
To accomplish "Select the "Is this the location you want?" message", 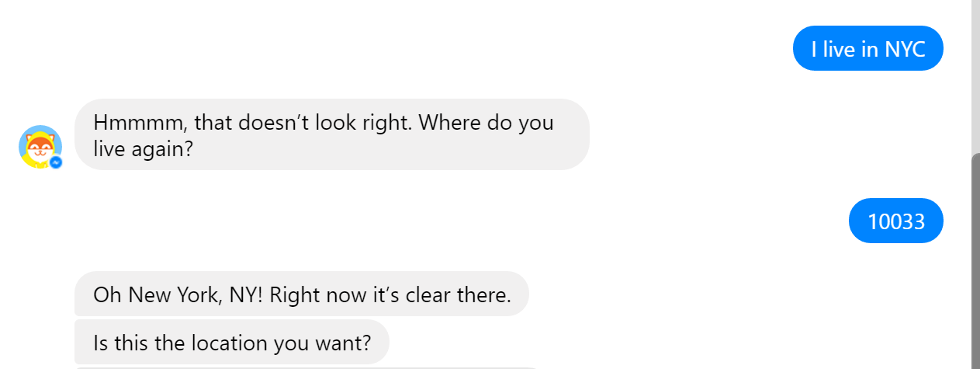I will [x=231, y=342].
